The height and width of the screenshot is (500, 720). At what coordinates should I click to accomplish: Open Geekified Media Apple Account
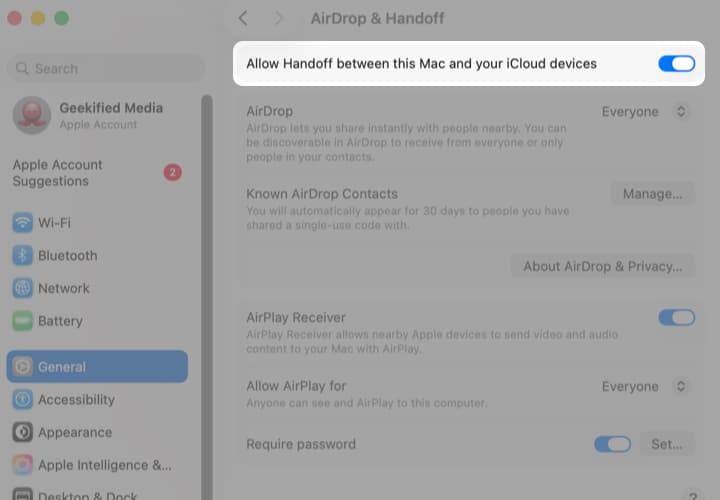coord(97,115)
